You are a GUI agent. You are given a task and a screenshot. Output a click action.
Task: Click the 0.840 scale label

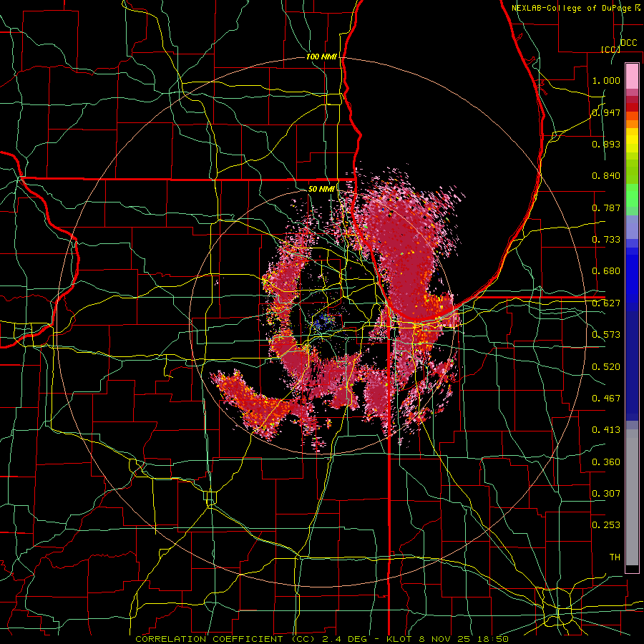pos(606,176)
